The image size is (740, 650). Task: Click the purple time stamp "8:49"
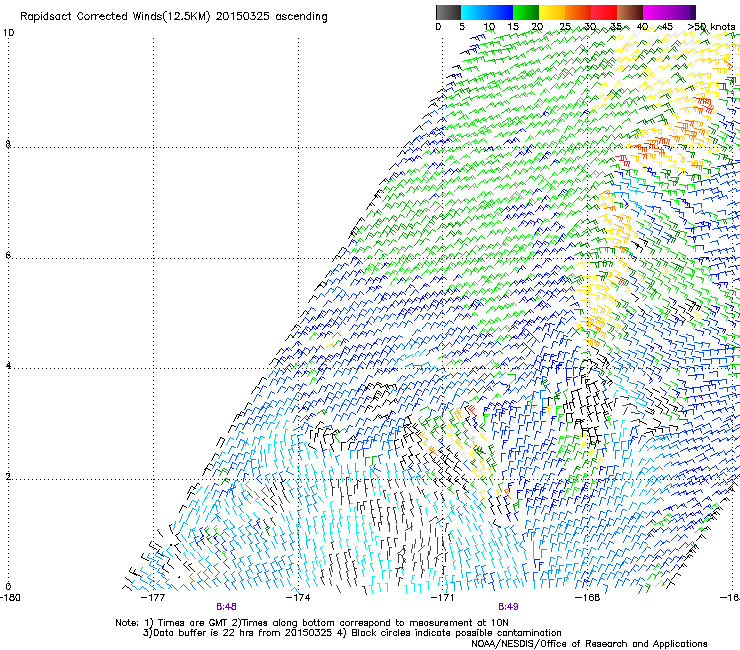tap(508, 607)
